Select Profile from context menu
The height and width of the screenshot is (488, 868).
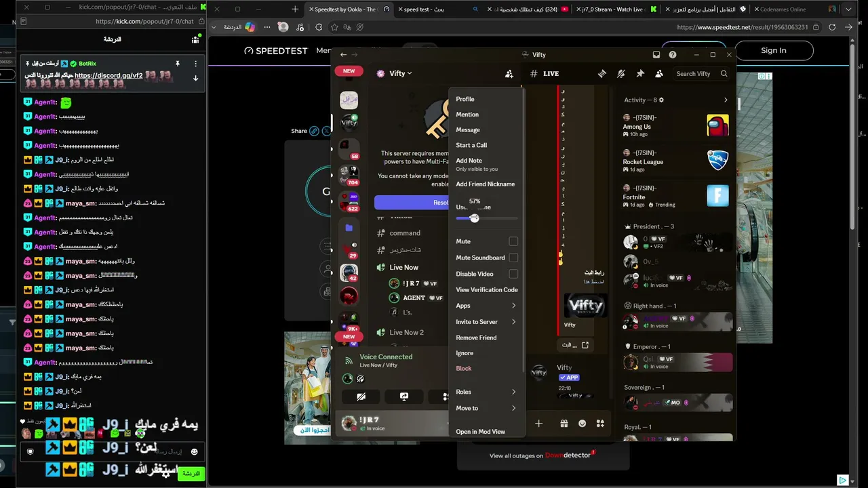465,99
